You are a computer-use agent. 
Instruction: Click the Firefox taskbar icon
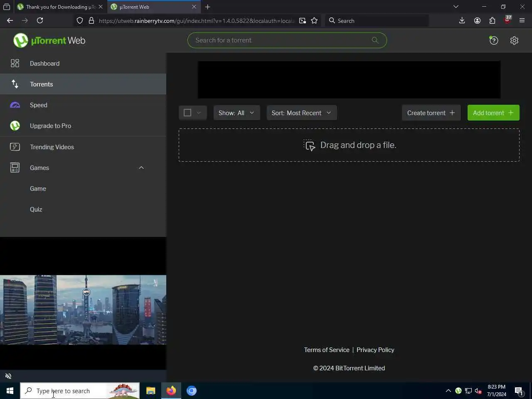pos(171,391)
